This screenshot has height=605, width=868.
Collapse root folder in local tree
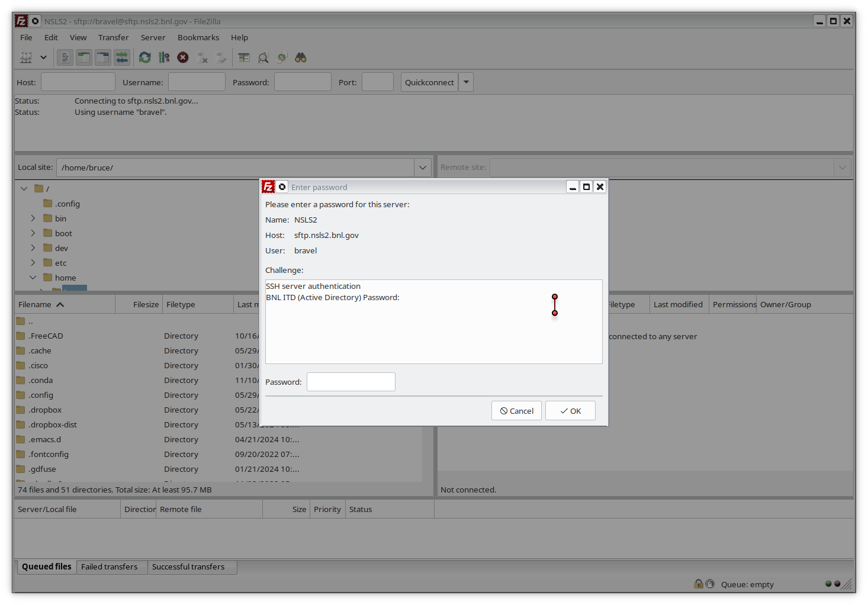click(x=24, y=188)
